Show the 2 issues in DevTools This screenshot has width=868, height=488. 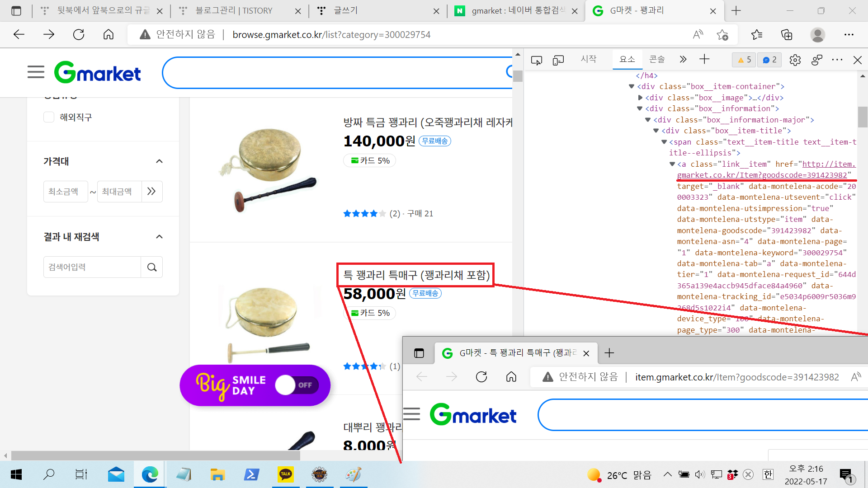769,60
